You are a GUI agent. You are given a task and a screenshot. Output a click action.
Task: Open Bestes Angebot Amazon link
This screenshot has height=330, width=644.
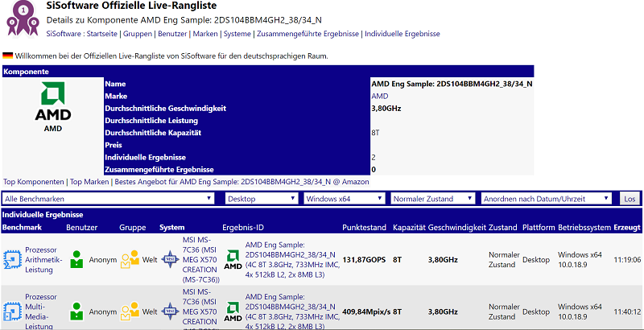242,181
